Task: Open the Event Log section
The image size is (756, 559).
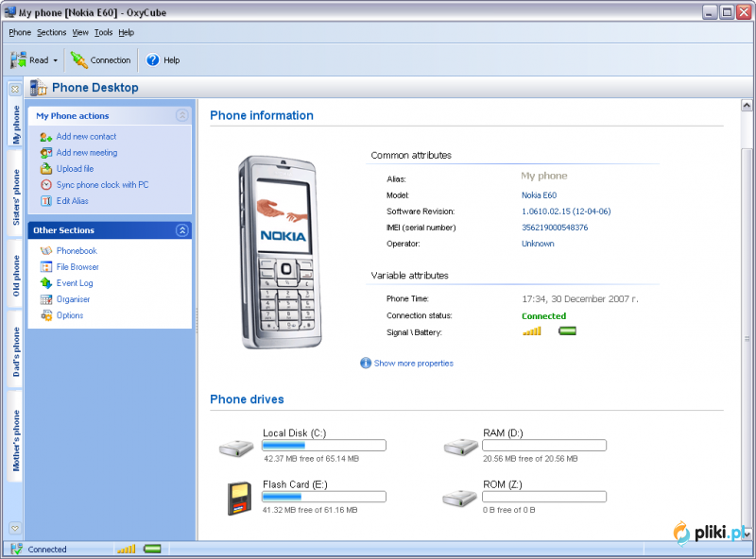Action: (75, 283)
